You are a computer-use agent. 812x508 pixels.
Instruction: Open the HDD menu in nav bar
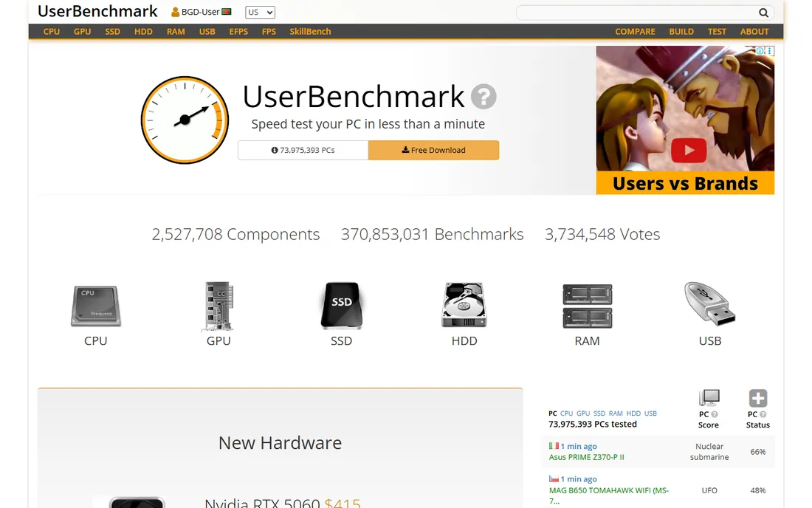tap(143, 32)
